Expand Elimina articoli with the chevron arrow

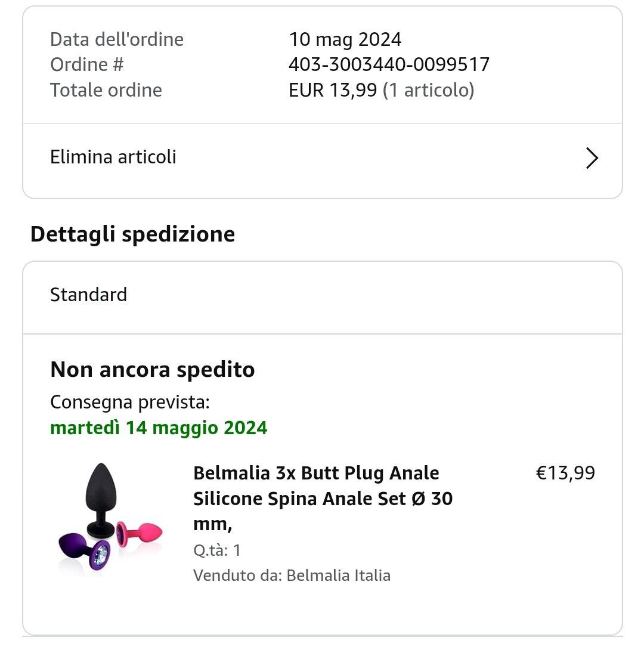pos(592,158)
